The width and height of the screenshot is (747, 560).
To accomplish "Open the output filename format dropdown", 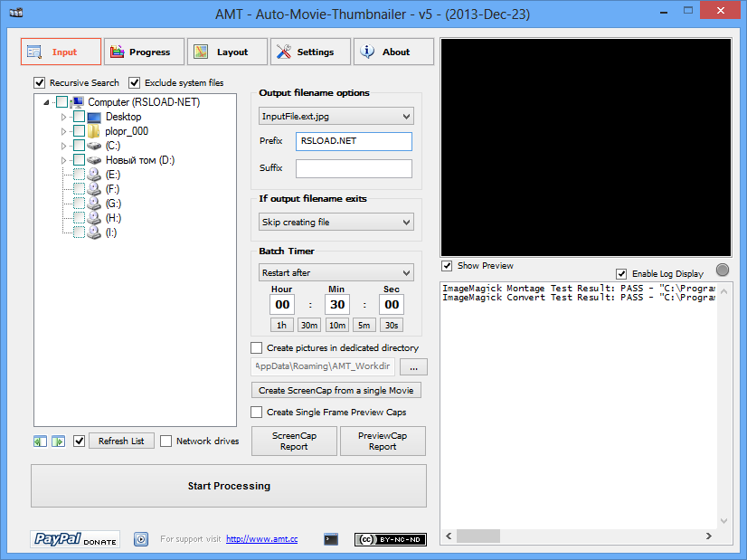I will 336,116.
